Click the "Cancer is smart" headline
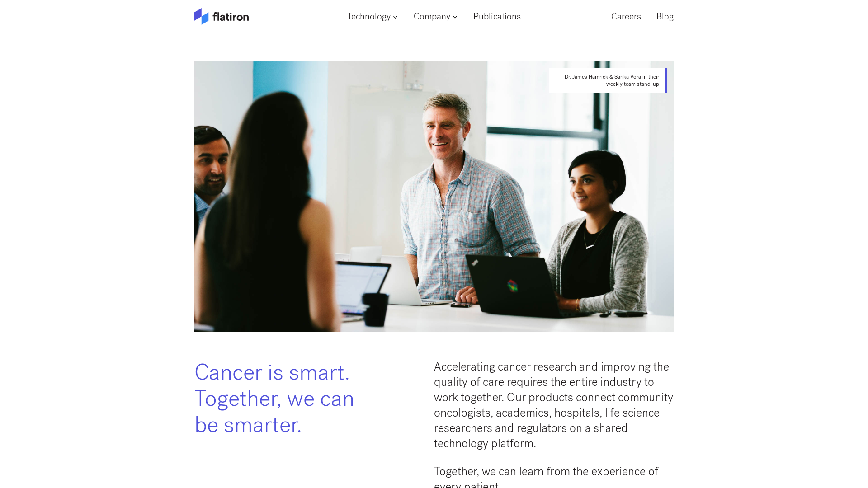This screenshot has height=488, width=868. (x=274, y=399)
